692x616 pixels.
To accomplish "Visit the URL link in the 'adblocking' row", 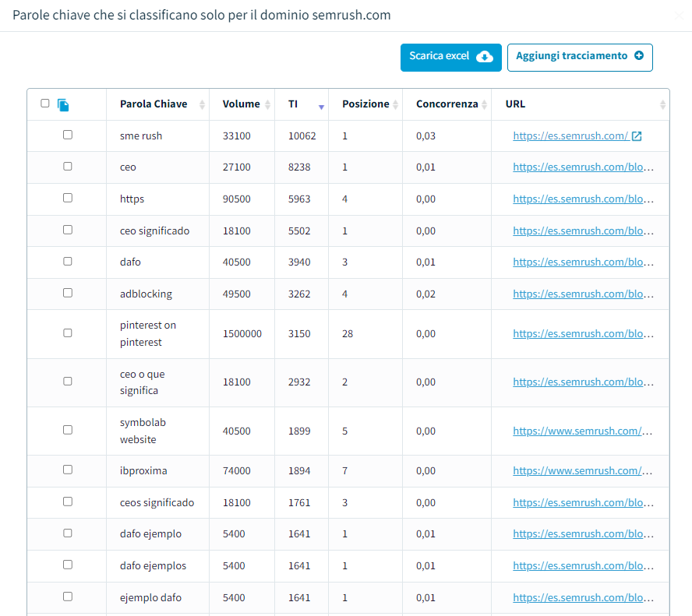I will 582,294.
